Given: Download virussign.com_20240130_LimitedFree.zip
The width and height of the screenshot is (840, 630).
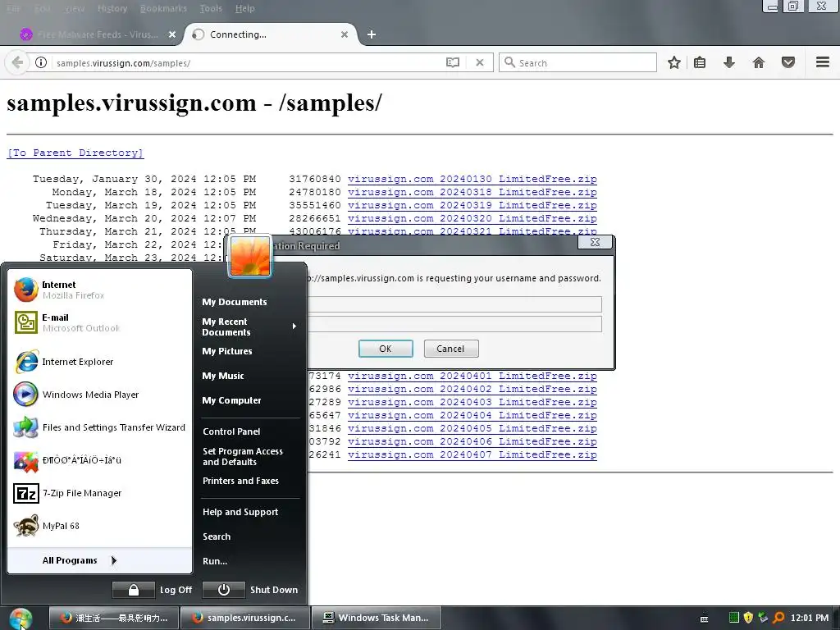Looking at the screenshot, I should [472, 179].
